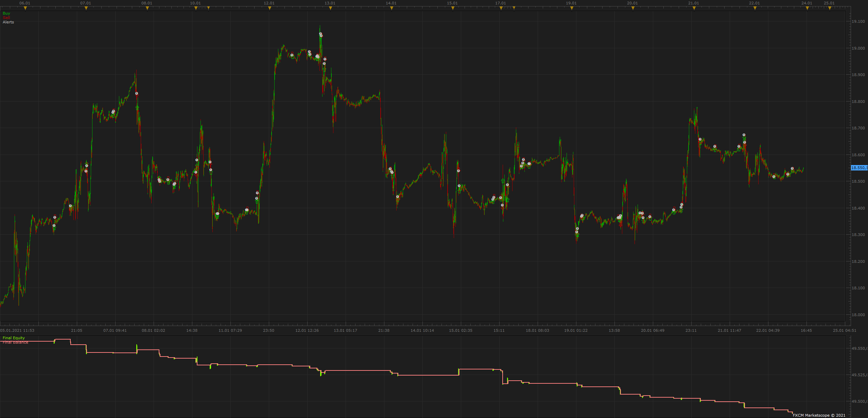Click the 18.300 price axis label
This screenshot has width=868, height=418.
point(858,235)
